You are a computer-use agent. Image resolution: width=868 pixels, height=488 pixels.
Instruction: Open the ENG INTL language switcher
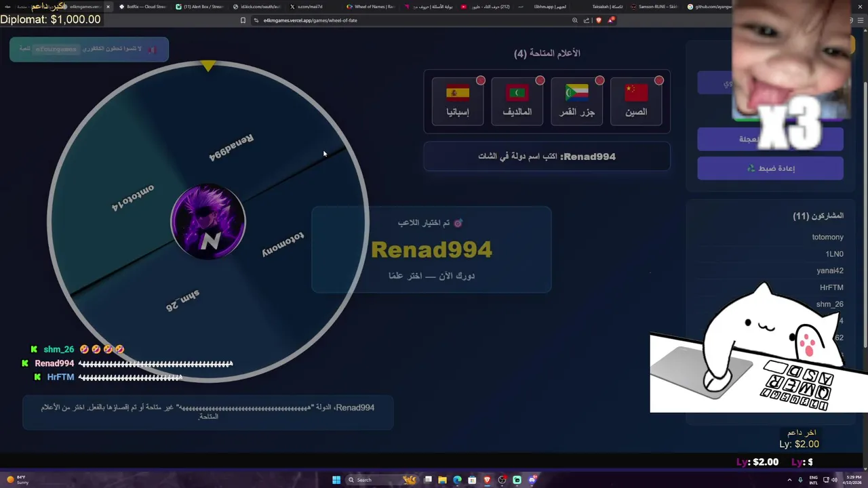coord(813,480)
